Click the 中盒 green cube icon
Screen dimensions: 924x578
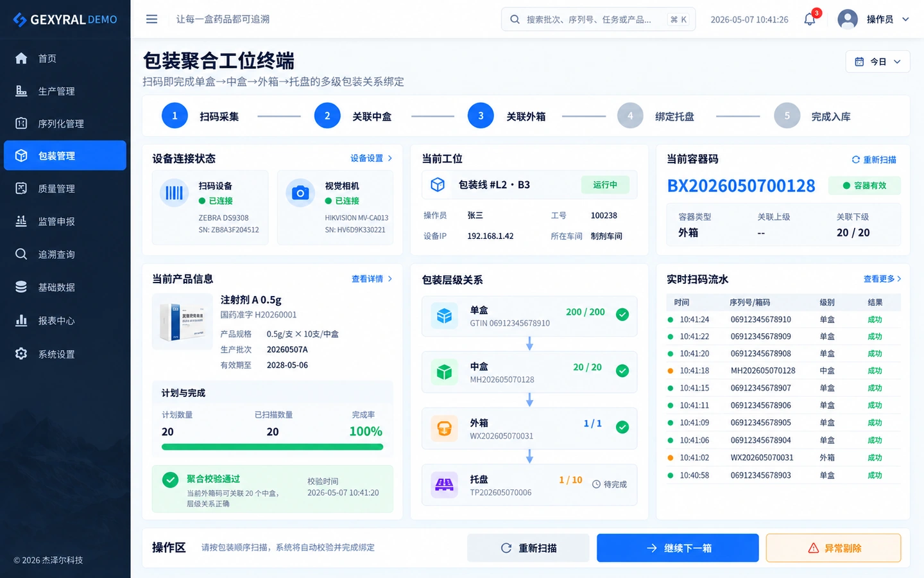[x=444, y=372]
